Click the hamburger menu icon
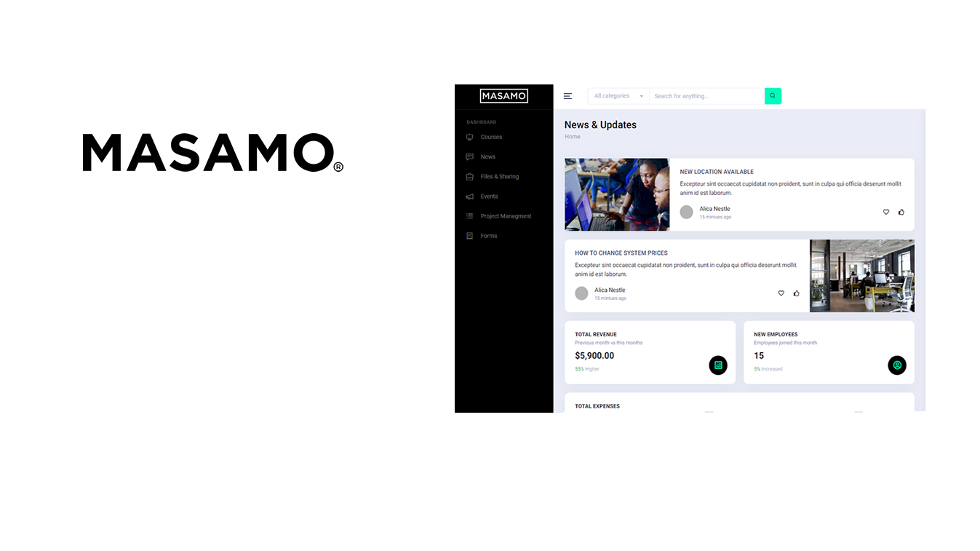Image resolution: width=980 pixels, height=551 pixels. [x=567, y=96]
